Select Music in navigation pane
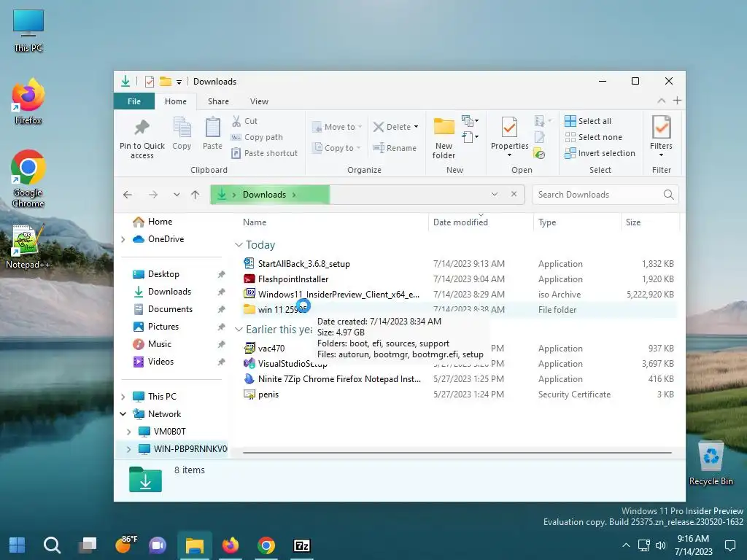 tap(159, 344)
